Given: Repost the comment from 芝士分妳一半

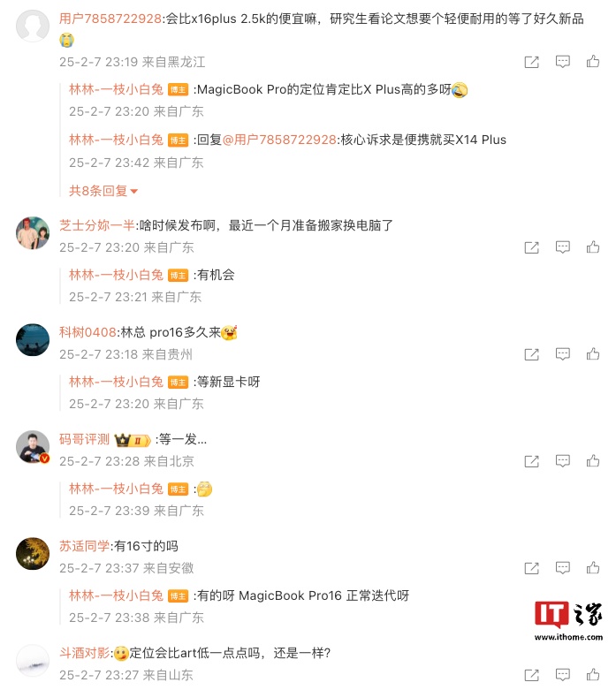Looking at the screenshot, I should (x=531, y=247).
